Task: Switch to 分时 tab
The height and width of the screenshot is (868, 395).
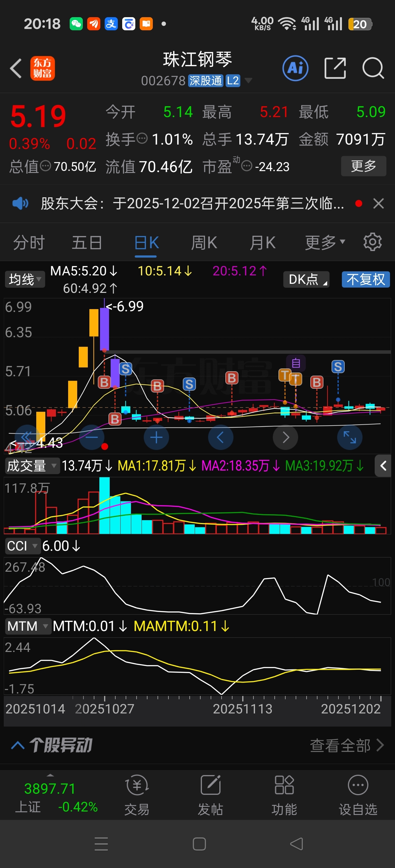Action: click(x=29, y=242)
